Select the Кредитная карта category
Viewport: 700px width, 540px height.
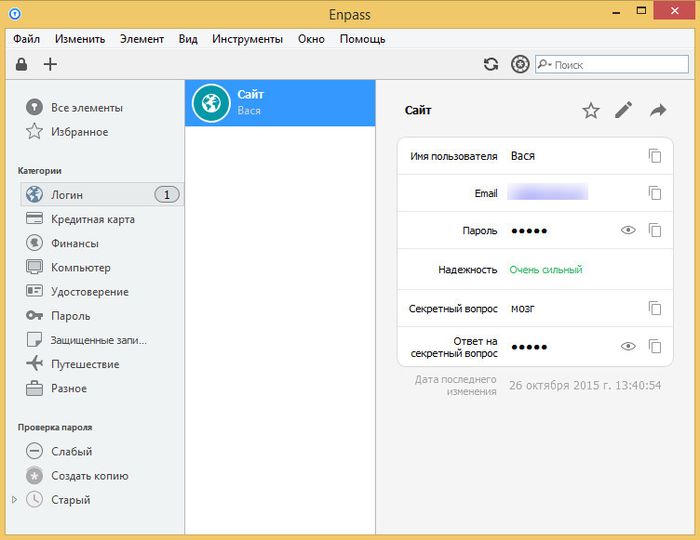click(x=92, y=219)
